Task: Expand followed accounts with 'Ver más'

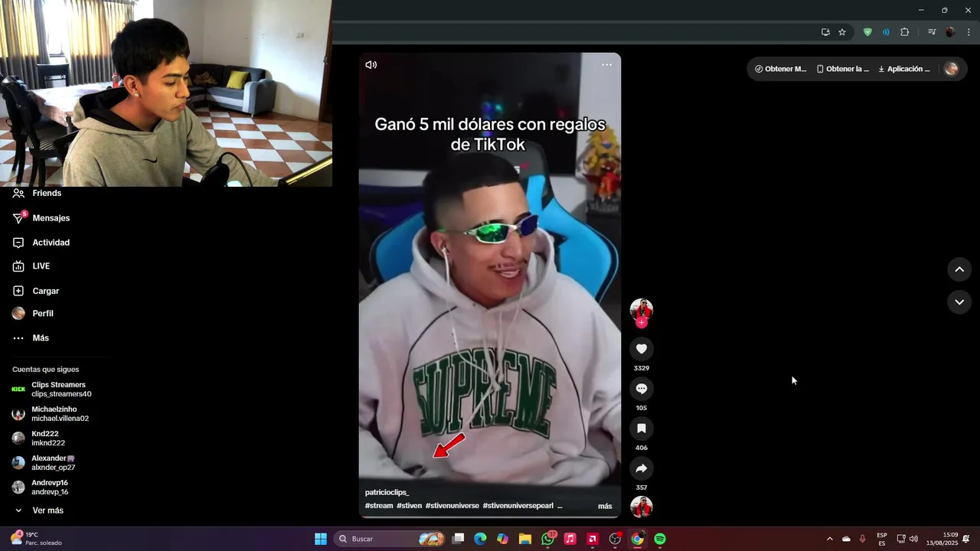Action: tap(38, 510)
